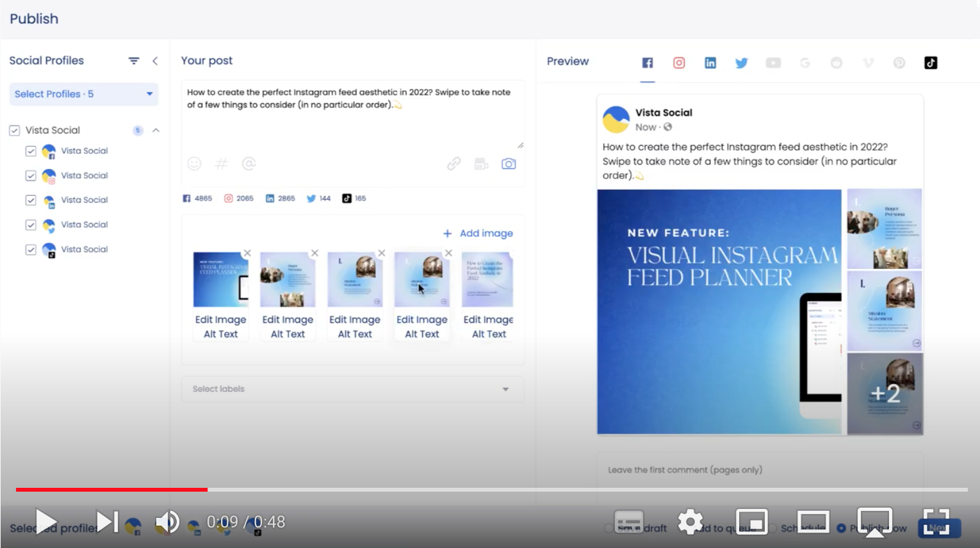This screenshot has width=980, height=548.
Task: Open the Select Profiles dropdown
Action: (84, 94)
